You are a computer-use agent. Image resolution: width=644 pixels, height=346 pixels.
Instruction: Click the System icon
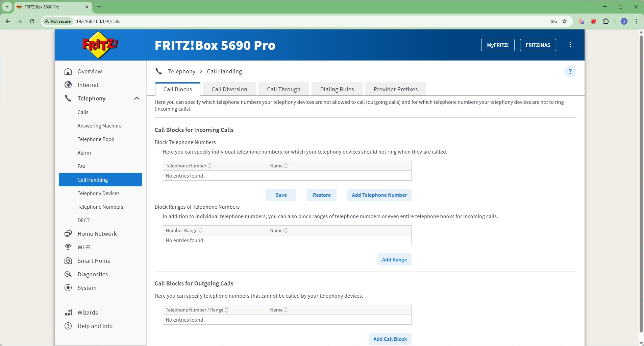click(x=68, y=288)
